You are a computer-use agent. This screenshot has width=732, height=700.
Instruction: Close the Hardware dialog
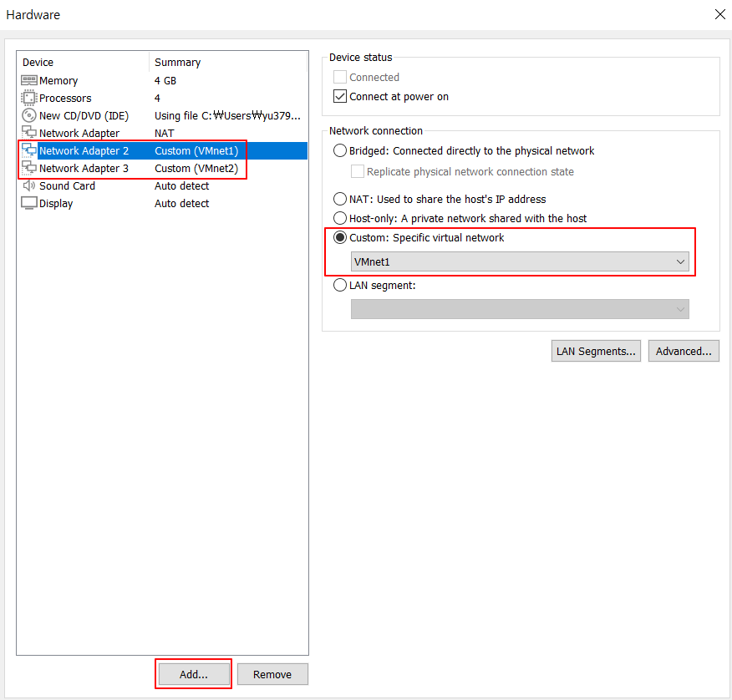[x=719, y=14]
